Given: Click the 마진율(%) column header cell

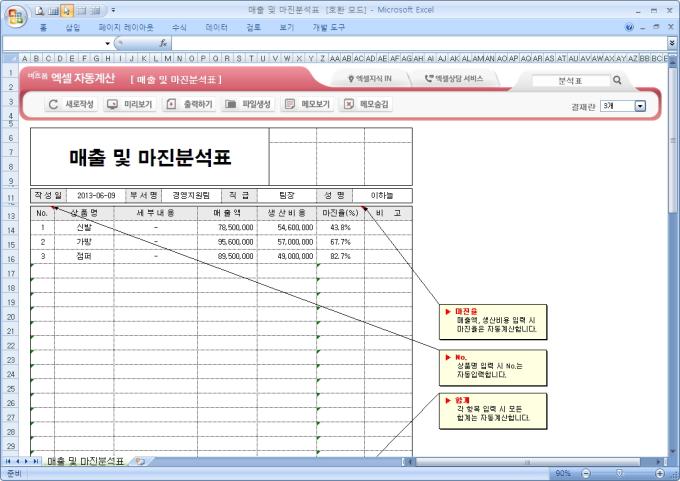Looking at the screenshot, I should click(340, 213).
